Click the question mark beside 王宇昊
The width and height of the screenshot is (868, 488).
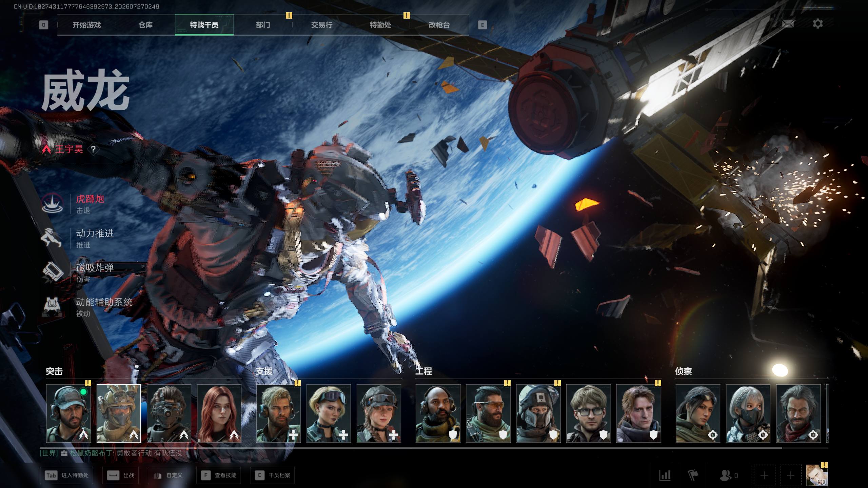click(x=93, y=149)
